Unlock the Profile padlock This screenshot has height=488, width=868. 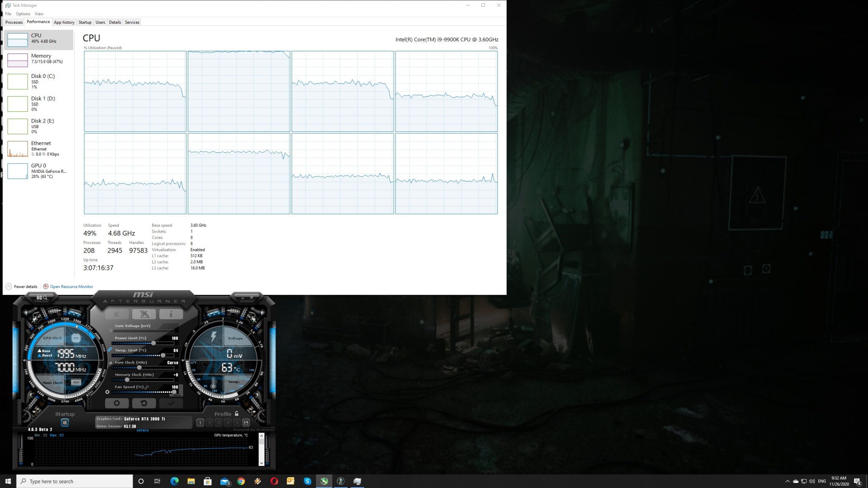click(236, 414)
